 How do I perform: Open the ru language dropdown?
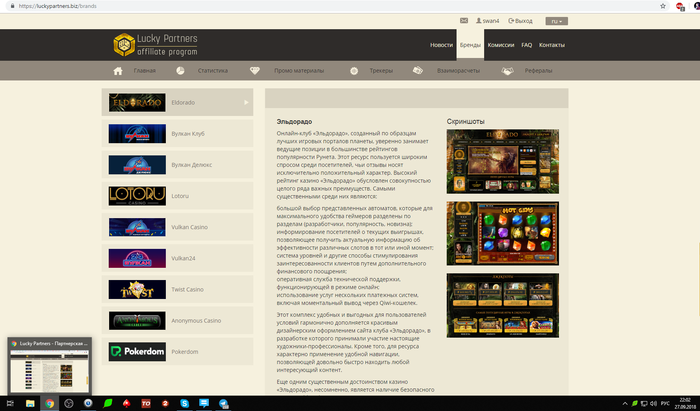point(556,20)
